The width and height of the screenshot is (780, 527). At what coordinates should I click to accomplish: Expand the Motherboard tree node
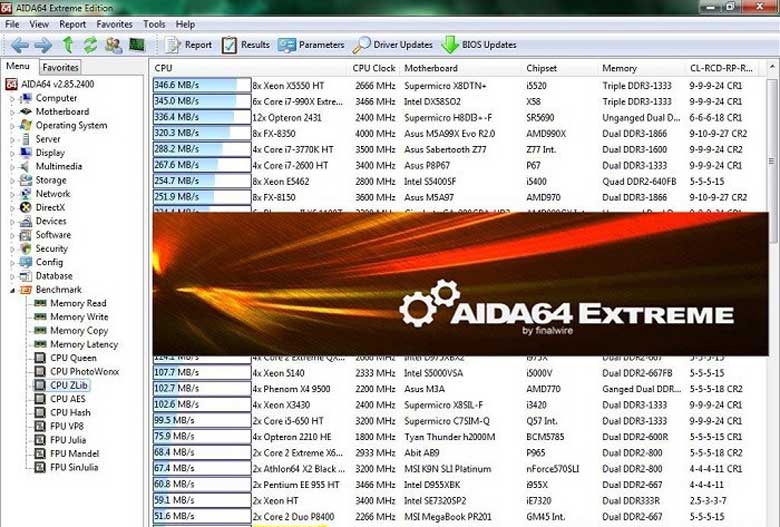(12, 112)
